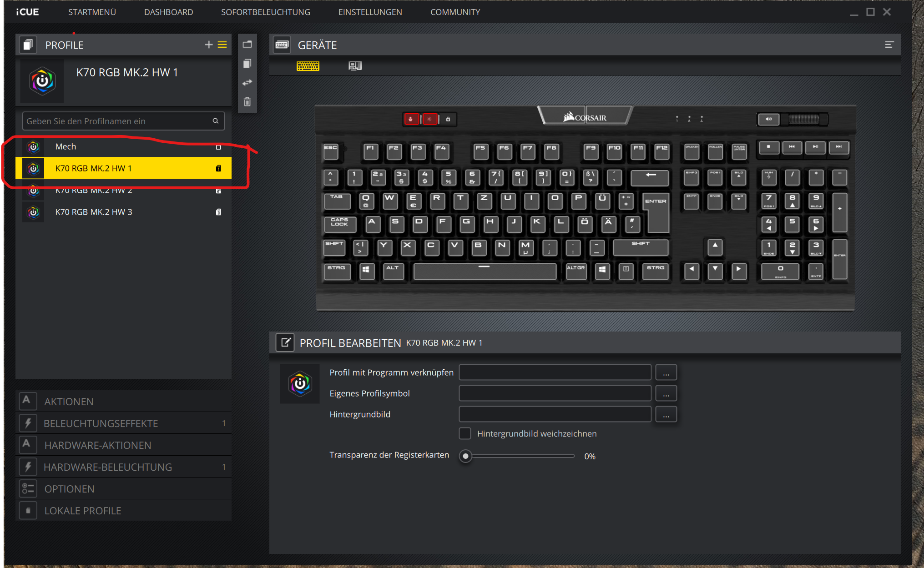The width and height of the screenshot is (924, 568).
Task: Open the Dashboard menu
Action: pyautogui.click(x=168, y=12)
